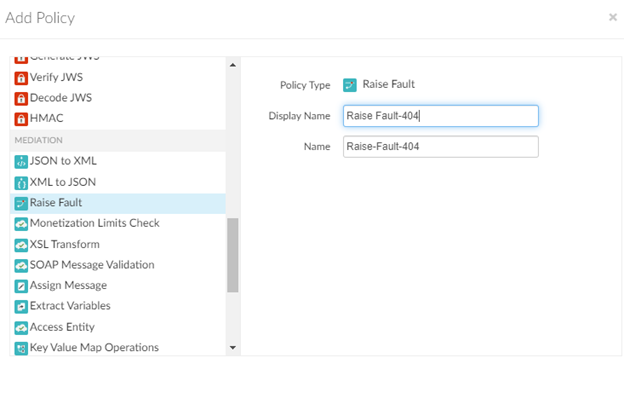Click the Raise Fault policy type icon
624x404 pixels.
(x=350, y=85)
